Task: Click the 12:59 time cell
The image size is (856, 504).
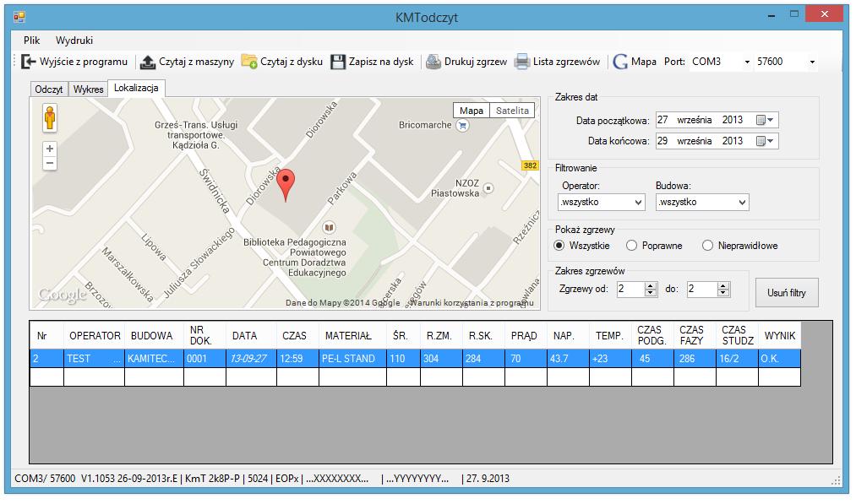Action: 297,359
